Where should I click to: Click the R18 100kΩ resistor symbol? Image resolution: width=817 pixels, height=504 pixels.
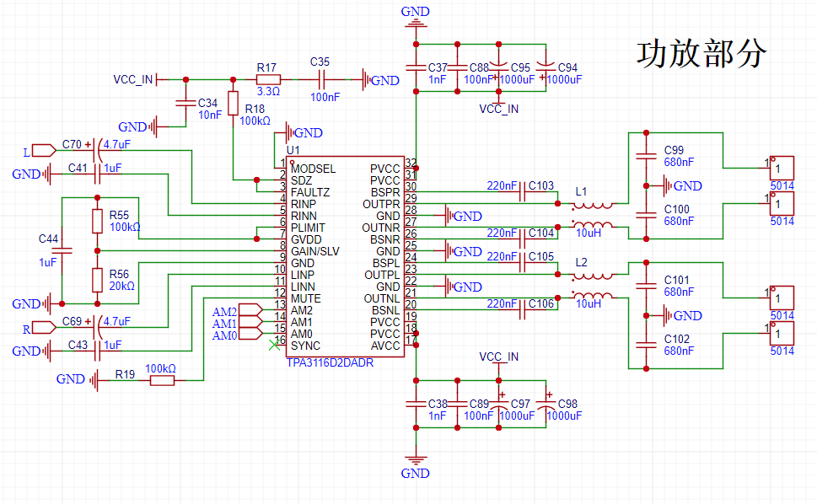coord(233,109)
